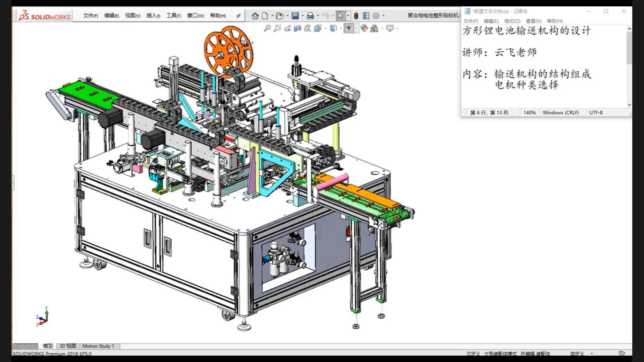644x362 pixels.
Task: Expand the Display Style dropdown arrow
Action: coord(340,28)
